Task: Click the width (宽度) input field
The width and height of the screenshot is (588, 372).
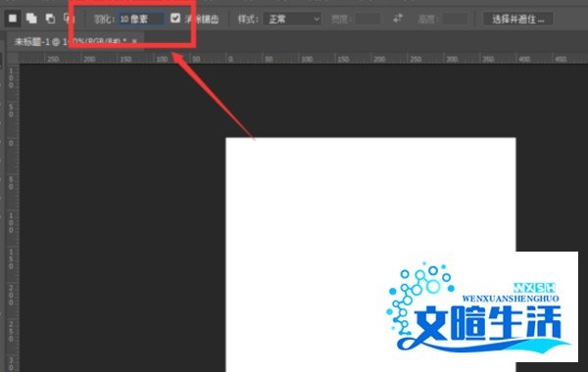Action: click(367, 19)
